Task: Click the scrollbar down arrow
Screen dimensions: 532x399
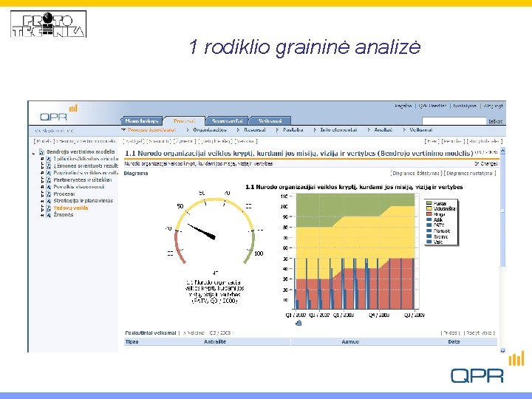Action: coord(503,350)
